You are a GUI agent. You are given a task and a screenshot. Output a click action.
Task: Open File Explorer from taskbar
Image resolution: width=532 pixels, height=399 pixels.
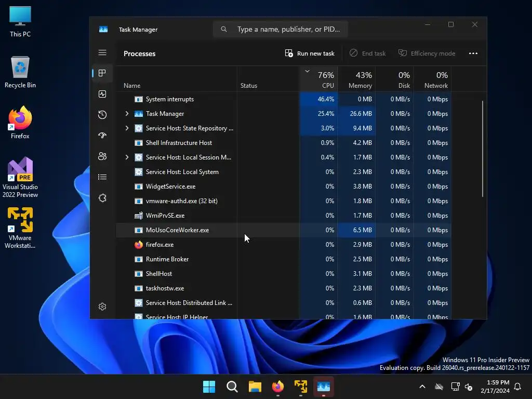pyautogui.click(x=255, y=387)
